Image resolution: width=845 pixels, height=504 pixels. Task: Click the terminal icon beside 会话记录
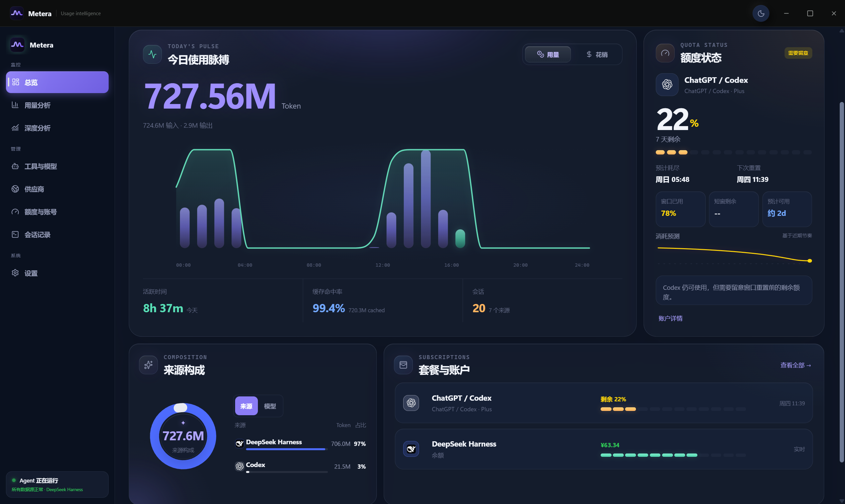[15, 234]
